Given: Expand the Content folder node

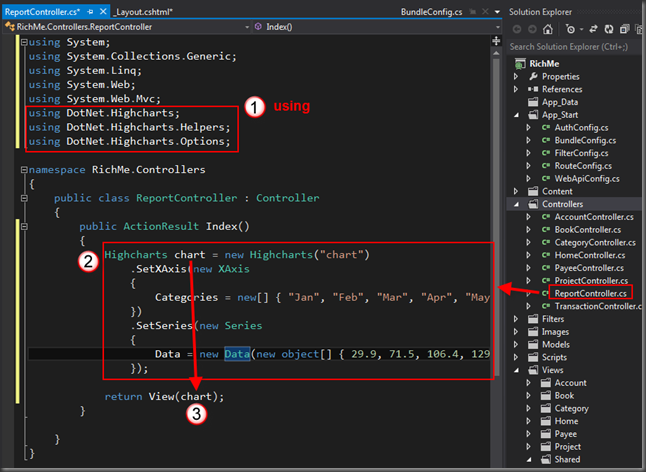Looking at the screenshot, I should 516,191.
